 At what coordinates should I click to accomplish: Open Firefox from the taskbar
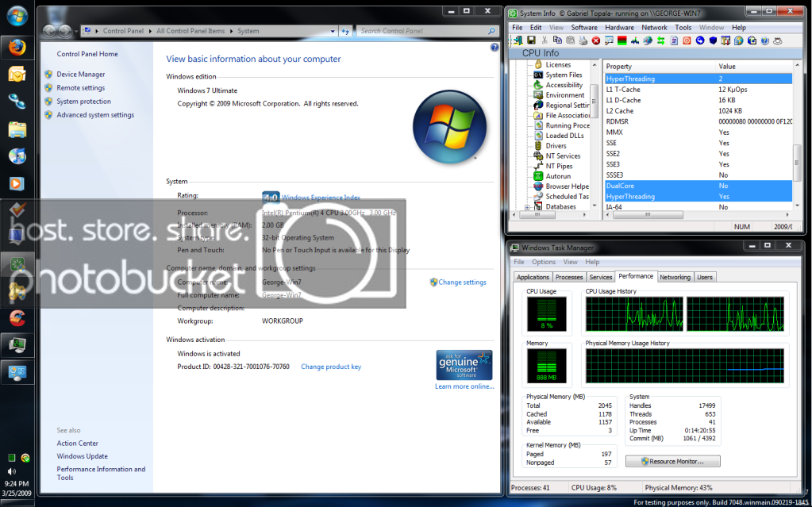coord(17,48)
